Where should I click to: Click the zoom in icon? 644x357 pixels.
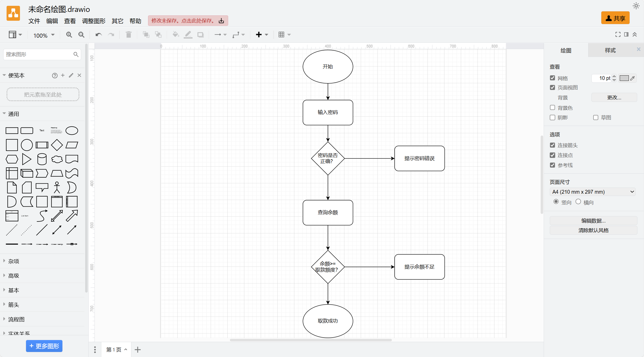pos(69,34)
